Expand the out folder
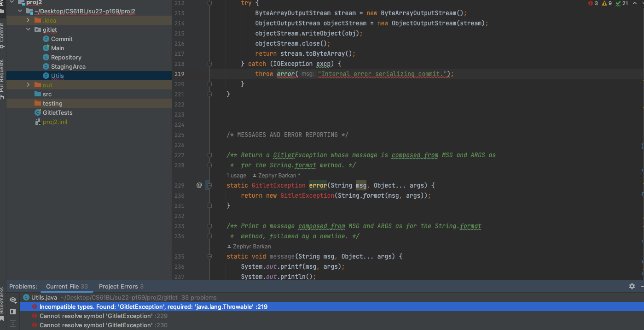 [x=28, y=85]
